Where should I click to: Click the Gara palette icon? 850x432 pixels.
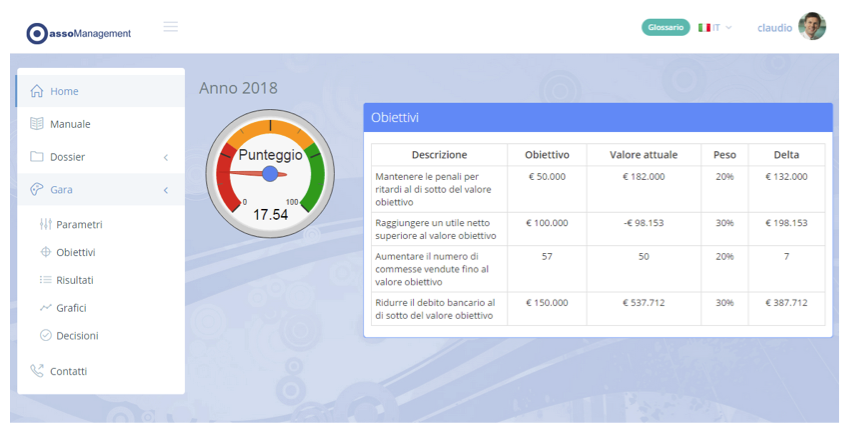click(x=37, y=189)
